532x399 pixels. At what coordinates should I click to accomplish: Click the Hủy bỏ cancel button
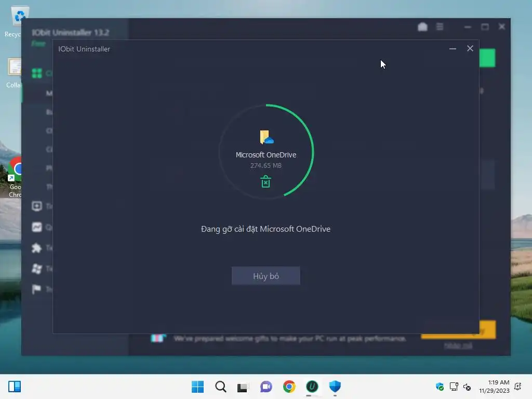[265, 276]
